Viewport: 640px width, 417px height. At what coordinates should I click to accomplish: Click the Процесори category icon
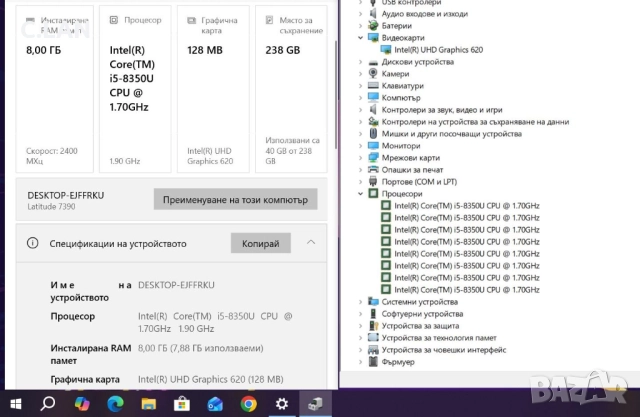coord(373,193)
